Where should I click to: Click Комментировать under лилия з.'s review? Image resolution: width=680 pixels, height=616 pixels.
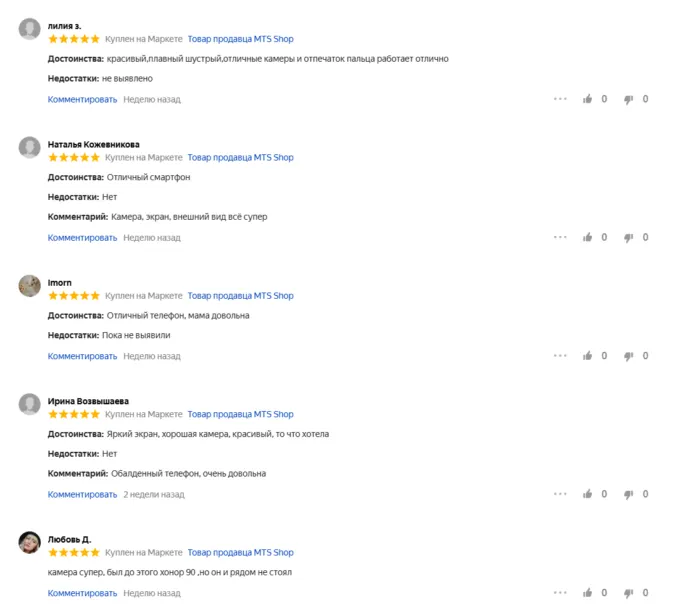[x=82, y=99]
